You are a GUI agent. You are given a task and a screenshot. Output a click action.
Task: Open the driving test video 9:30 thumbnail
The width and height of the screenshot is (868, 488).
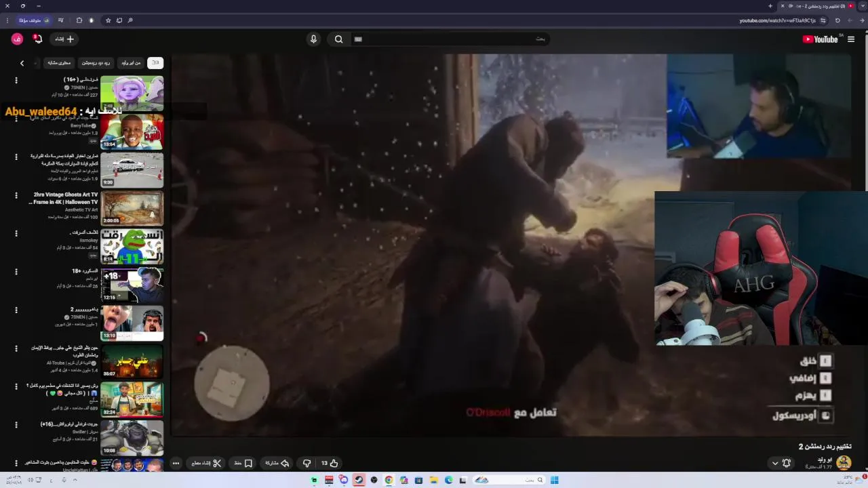(132, 170)
